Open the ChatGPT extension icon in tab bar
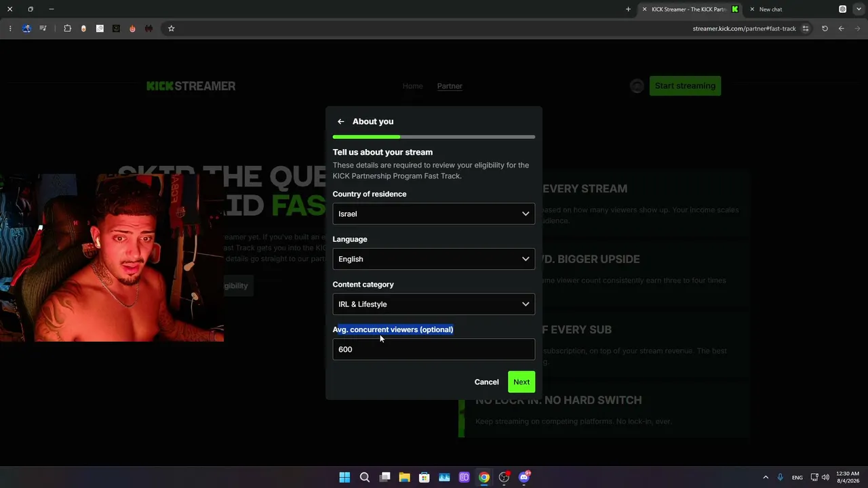Image resolution: width=868 pixels, height=488 pixels. pos(843,9)
